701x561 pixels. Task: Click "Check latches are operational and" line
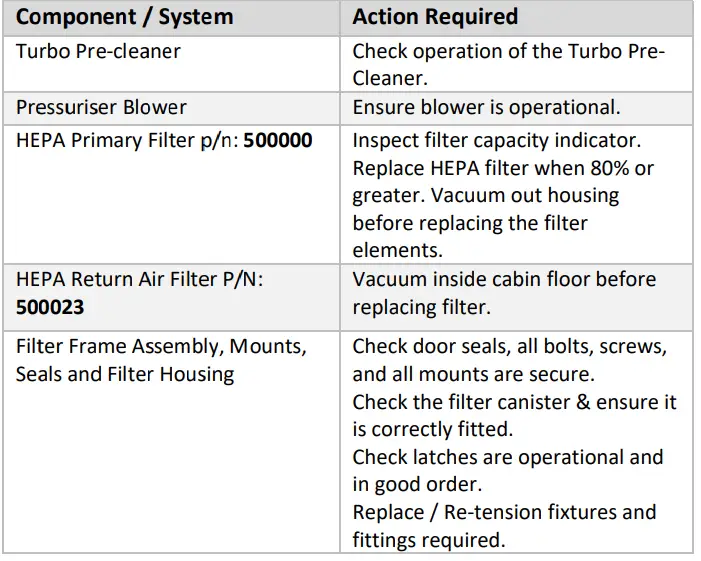[508, 457]
